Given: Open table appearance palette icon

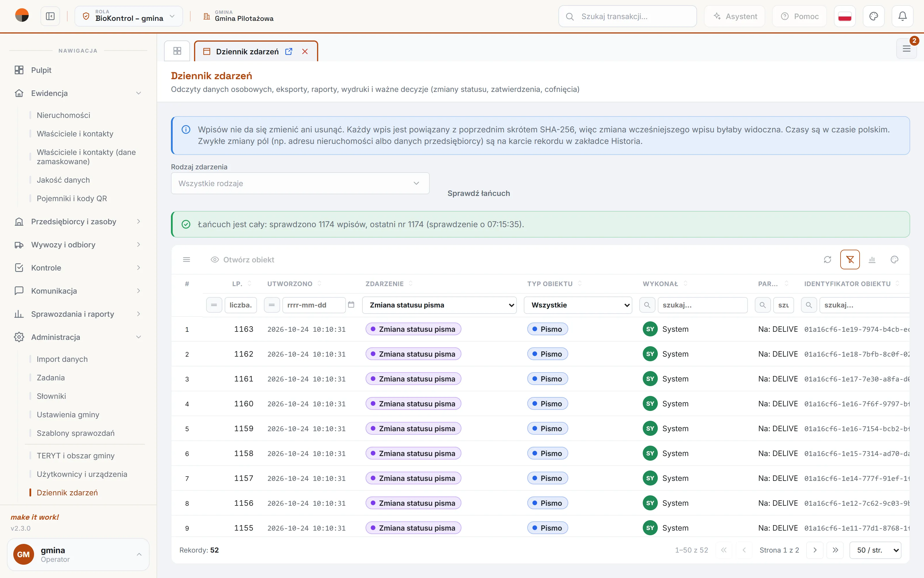Looking at the screenshot, I should point(894,260).
